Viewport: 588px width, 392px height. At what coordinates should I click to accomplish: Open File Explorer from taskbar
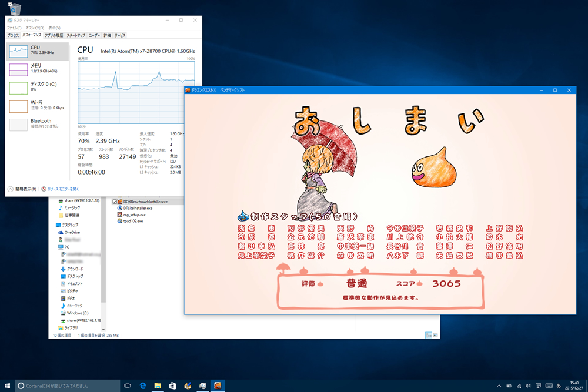158,386
